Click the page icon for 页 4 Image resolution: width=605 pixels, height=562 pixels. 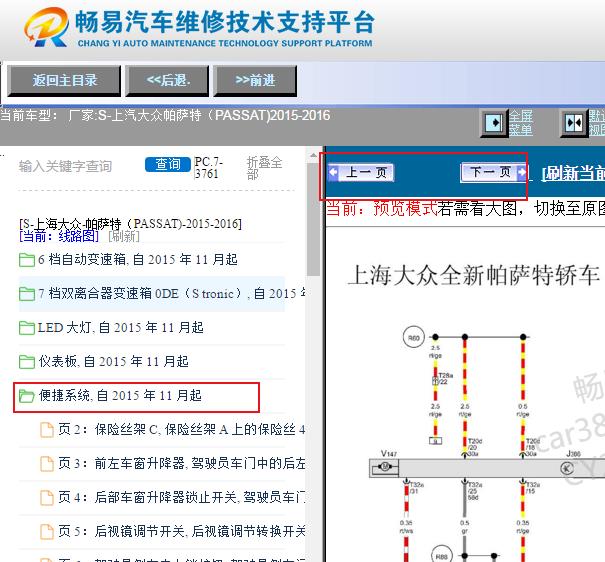coord(47,498)
